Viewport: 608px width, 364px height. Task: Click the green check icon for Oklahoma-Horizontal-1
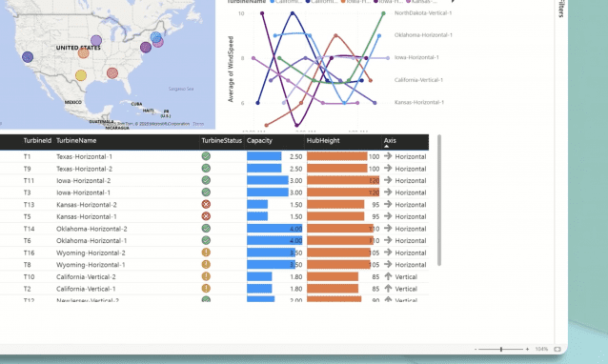coord(206,240)
